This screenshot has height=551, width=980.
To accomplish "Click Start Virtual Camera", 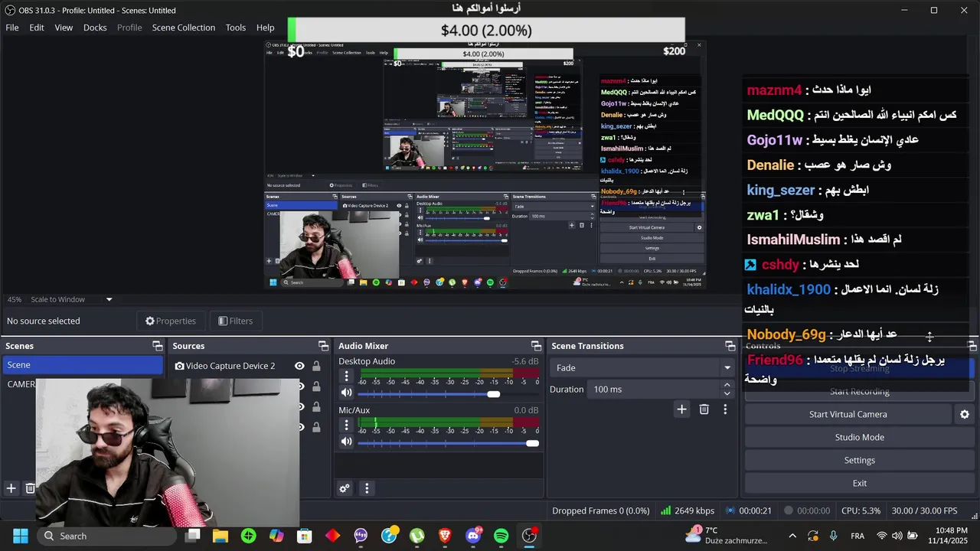I will click(848, 414).
